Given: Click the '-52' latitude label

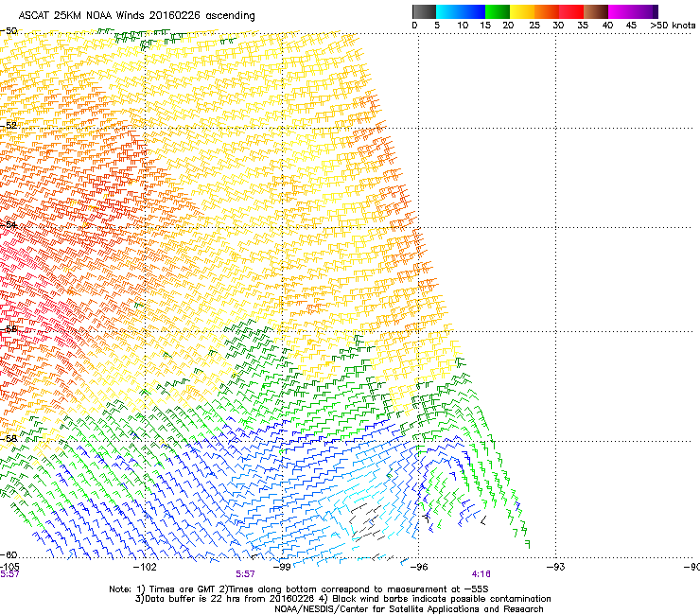Looking at the screenshot, I should coord(9,126).
